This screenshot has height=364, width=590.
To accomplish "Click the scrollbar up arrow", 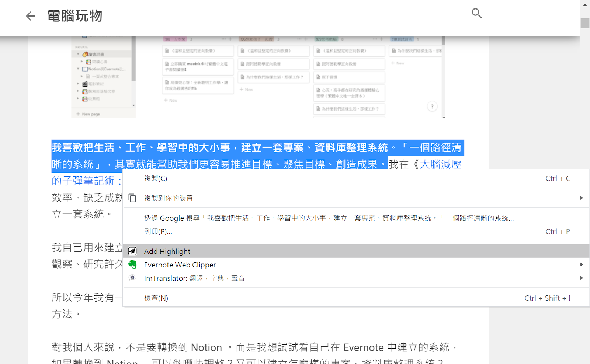I will click(x=585, y=5).
